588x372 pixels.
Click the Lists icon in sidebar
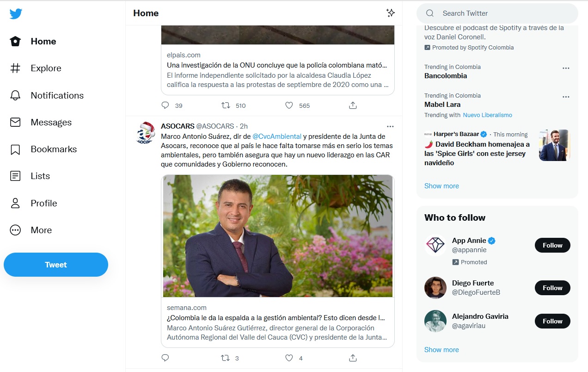pyautogui.click(x=15, y=176)
